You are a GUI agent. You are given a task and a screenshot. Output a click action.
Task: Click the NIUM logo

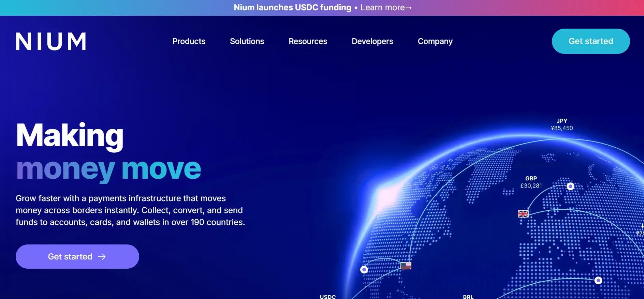tap(51, 41)
